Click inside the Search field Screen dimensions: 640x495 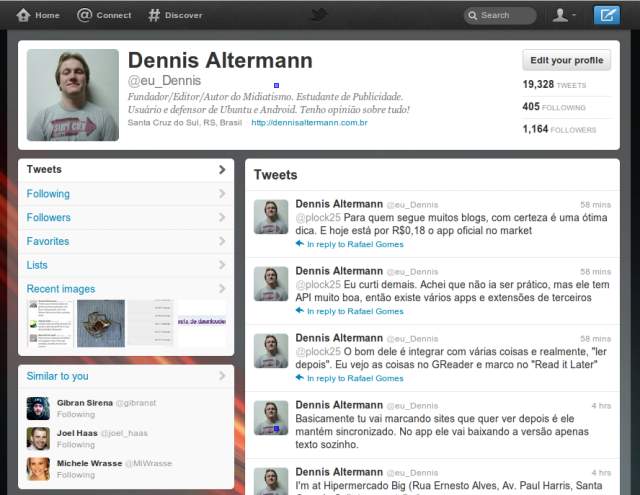(500, 16)
